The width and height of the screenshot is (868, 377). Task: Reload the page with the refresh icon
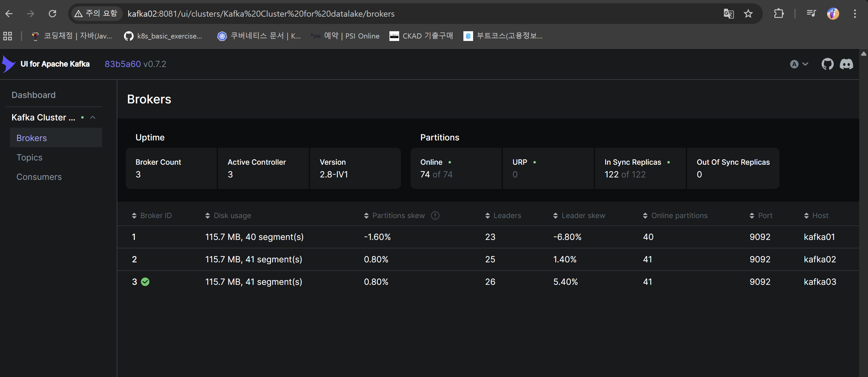52,14
